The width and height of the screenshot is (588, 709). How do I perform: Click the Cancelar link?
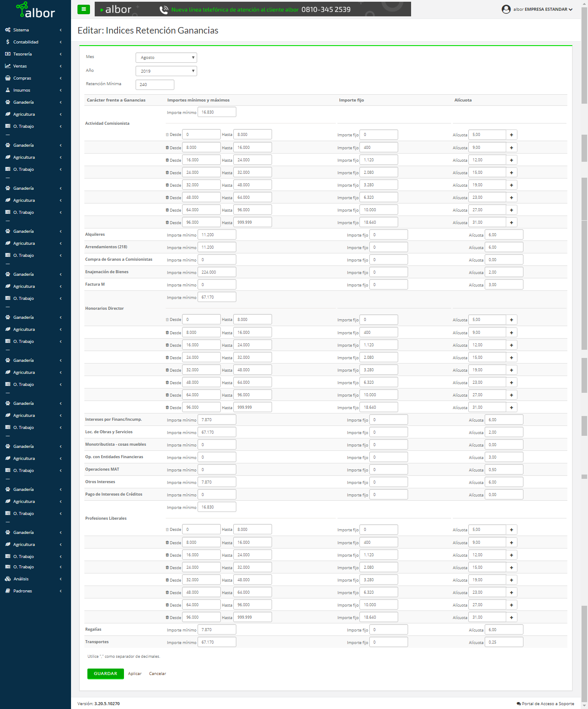point(158,673)
